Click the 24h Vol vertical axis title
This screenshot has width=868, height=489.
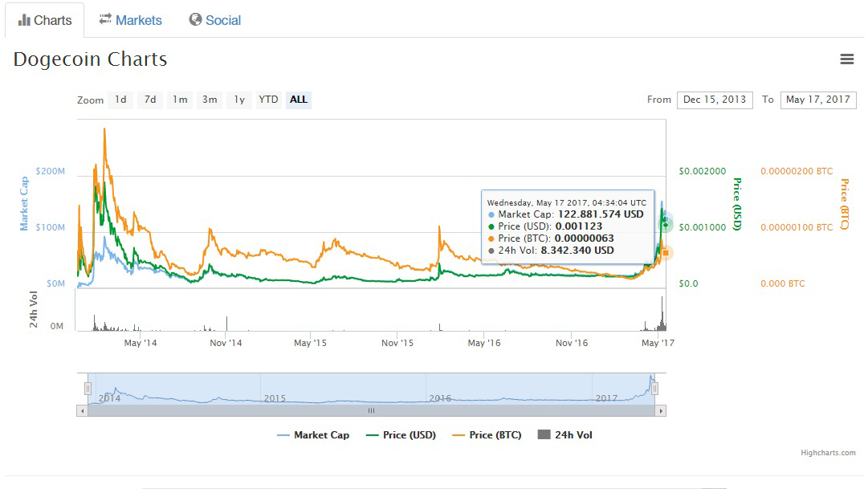pyautogui.click(x=34, y=310)
